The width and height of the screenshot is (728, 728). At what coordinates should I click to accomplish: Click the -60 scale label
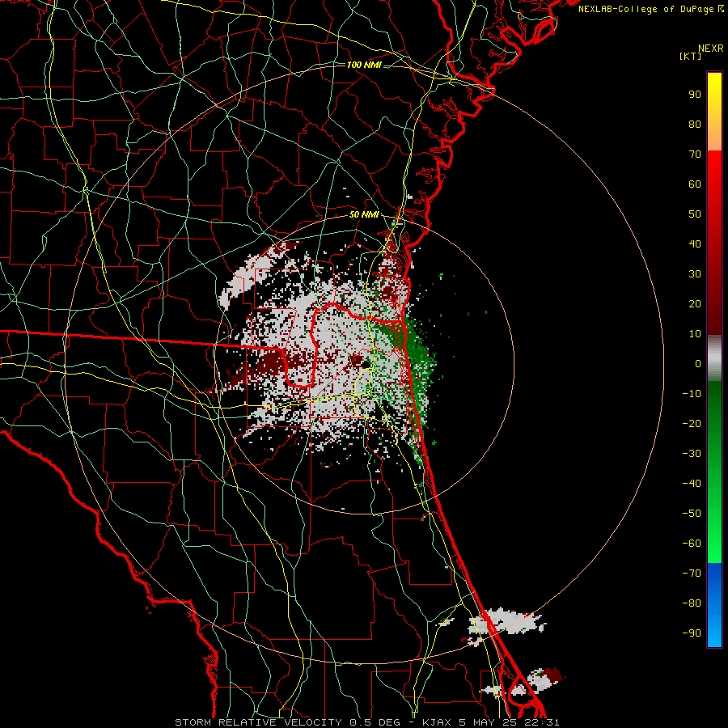[692, 544]
